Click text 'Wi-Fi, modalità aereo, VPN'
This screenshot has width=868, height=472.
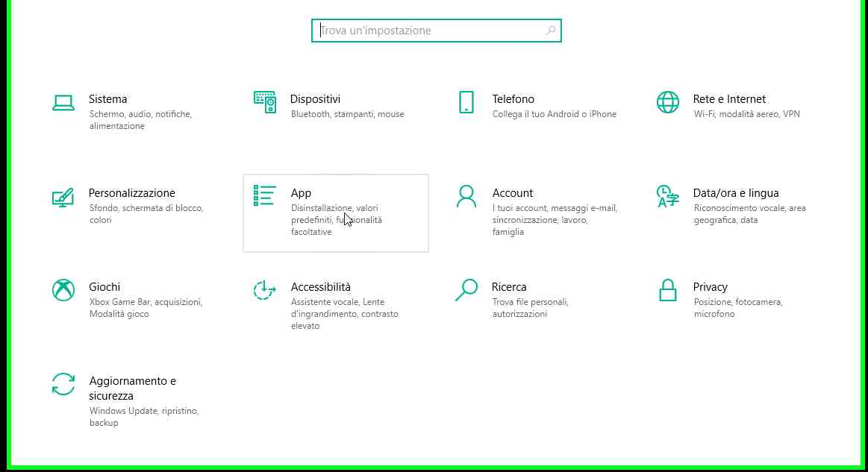tap(747, 114)
